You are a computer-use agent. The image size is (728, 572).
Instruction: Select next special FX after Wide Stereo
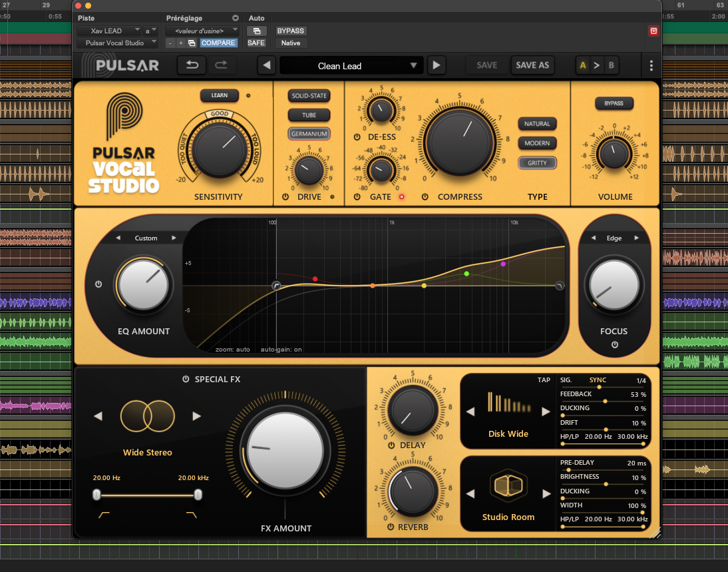196,416
